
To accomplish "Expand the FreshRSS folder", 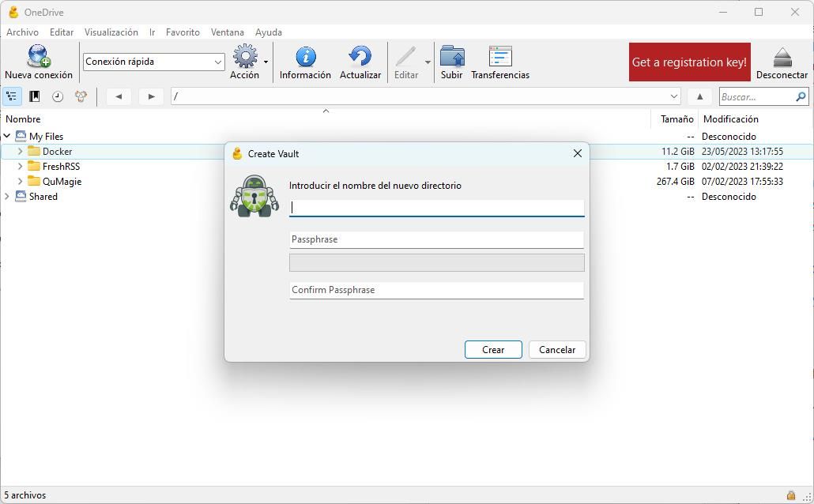I will (x=20, y=166).
